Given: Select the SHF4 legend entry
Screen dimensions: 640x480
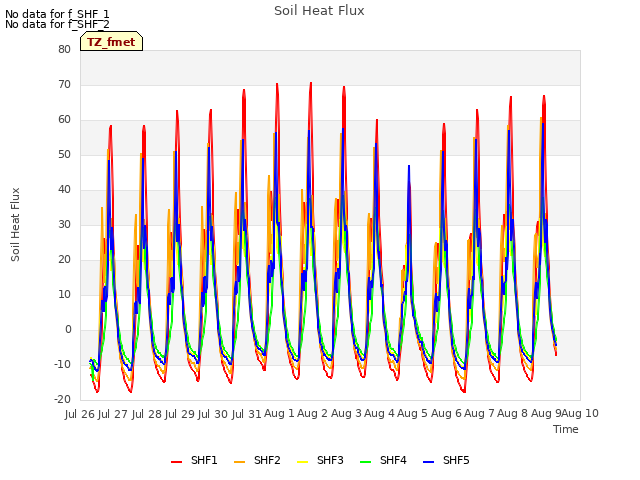Looking at the screenshot, I should coord(383,460).
